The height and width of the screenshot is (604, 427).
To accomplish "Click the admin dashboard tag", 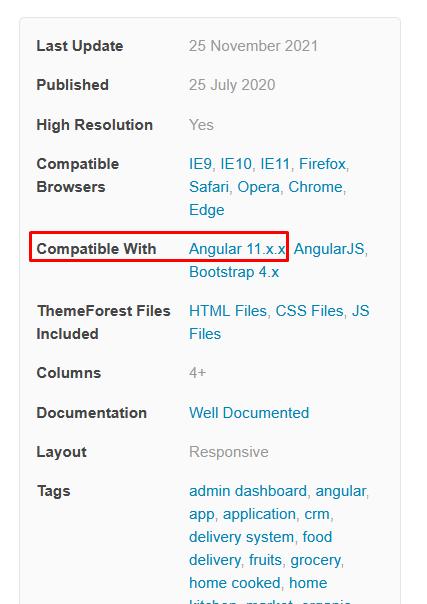I will coord(248,491).
